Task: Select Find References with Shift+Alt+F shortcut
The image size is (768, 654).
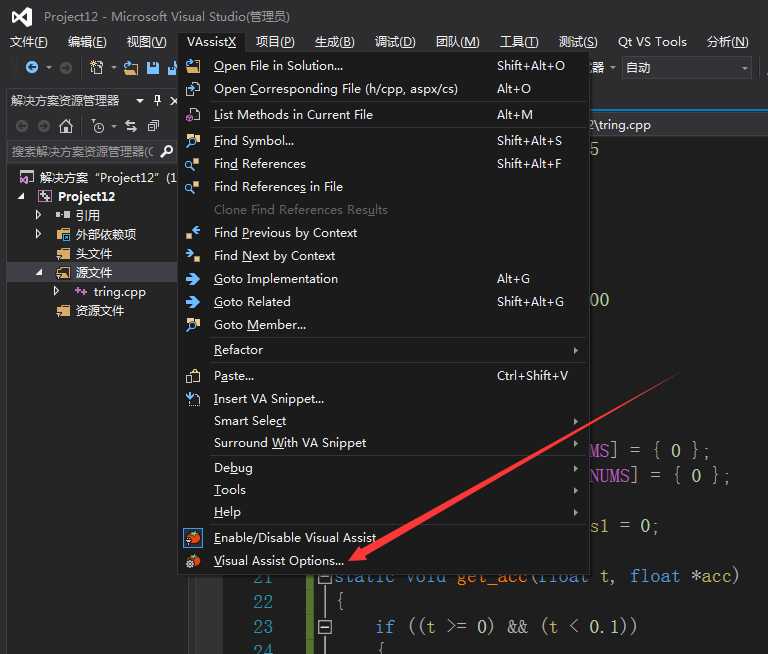Action: pyautogui.click(x=384, y=164)
